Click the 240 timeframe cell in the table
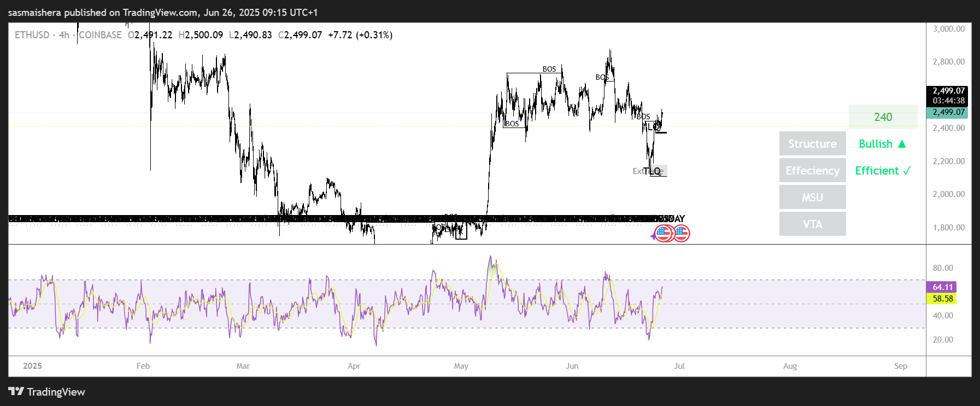980x406 pixels. click(883, 117)
